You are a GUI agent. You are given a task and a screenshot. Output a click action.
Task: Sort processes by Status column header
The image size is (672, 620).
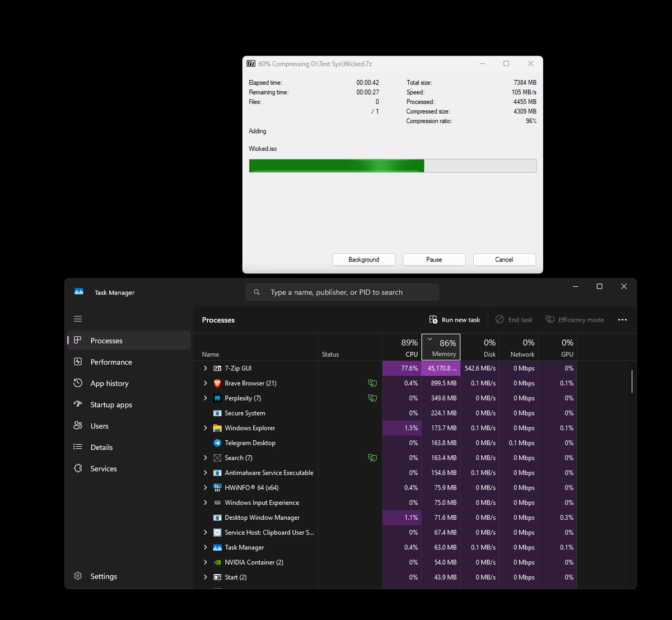(351, 347)
